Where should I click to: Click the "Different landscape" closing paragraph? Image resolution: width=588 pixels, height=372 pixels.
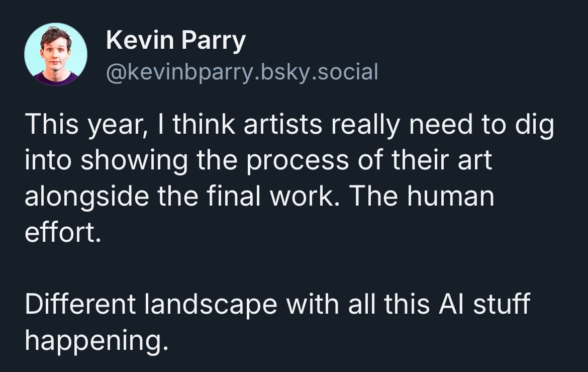tap(277, 322)
